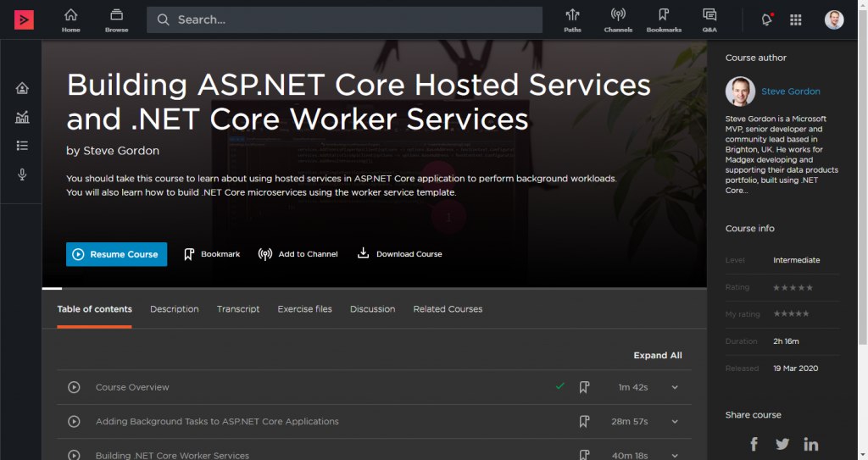Share course on Facebook
Image resolution: width=868 pixels, height=460 pixels.
point(754,444)
